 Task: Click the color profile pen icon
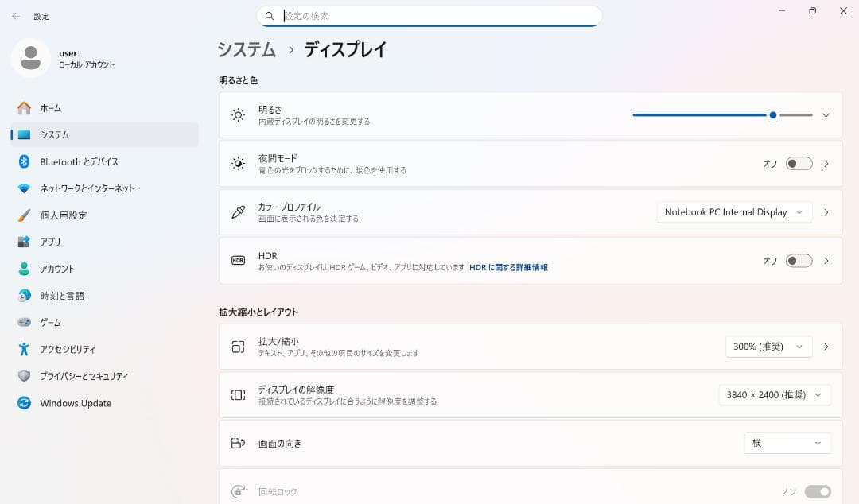[237, 211]
